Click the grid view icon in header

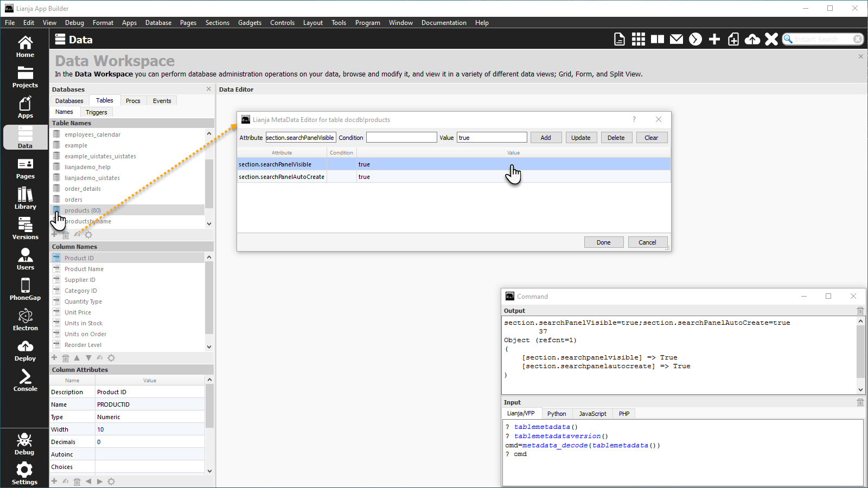pos(639,39)
